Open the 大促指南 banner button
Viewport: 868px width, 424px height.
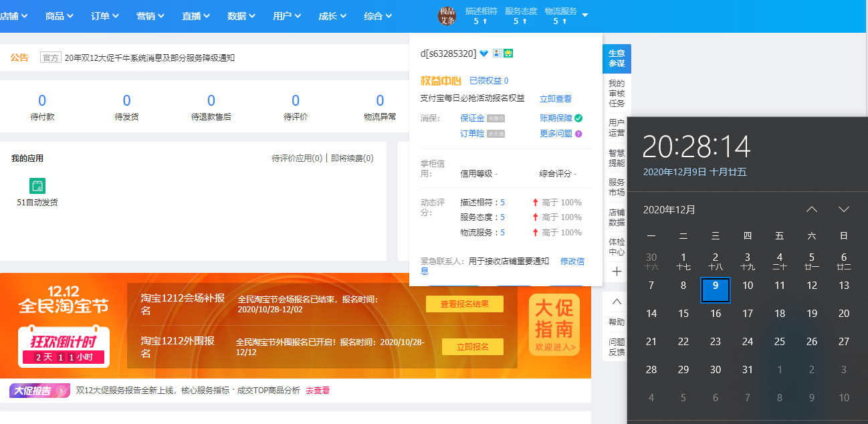point(554,325)
